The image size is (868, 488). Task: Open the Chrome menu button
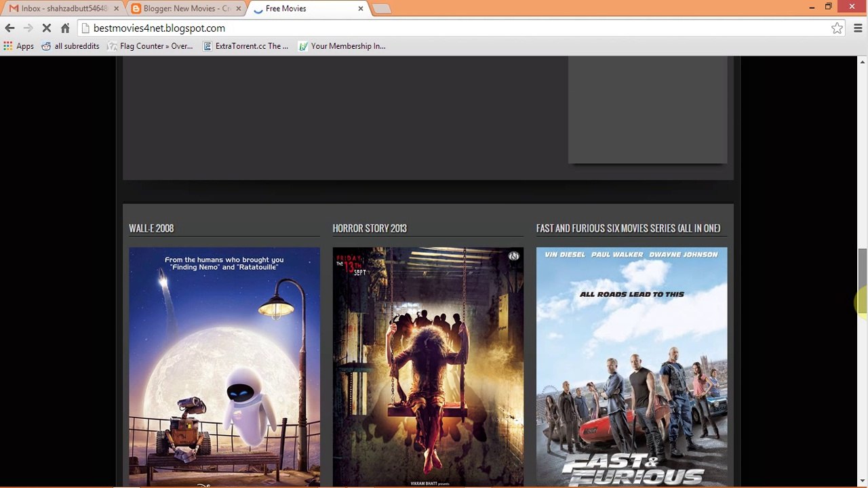pyautogui.click(x=858, y=28)
